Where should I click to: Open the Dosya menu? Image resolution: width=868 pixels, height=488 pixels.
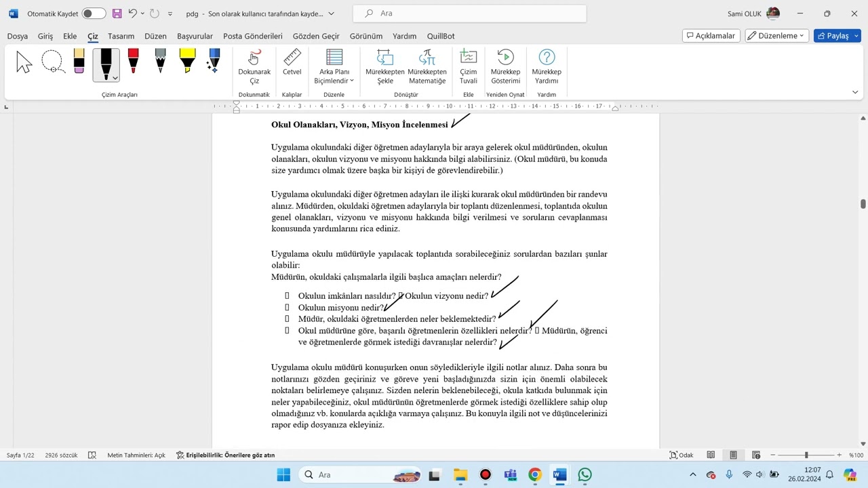click(x=18, y=36)
